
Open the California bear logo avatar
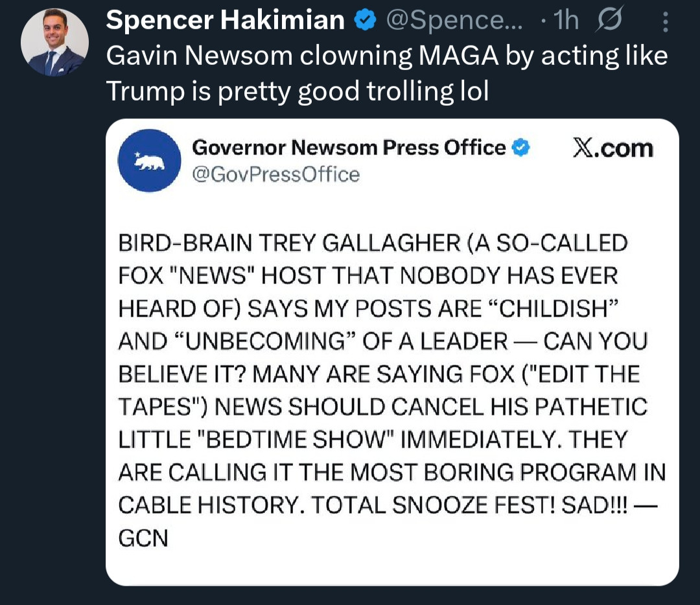click(x=150, y=161)
